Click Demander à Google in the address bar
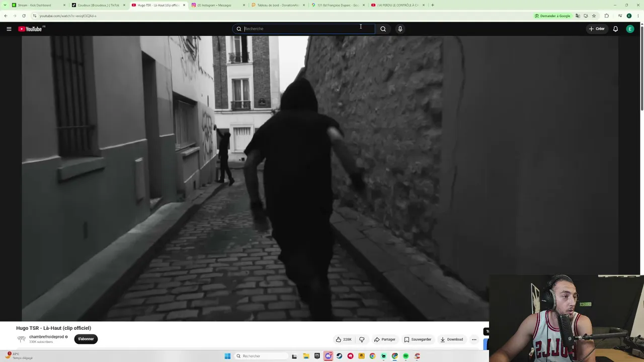Image resolution: width=644 pixels, height=362 pixels. tap(552, 16)
